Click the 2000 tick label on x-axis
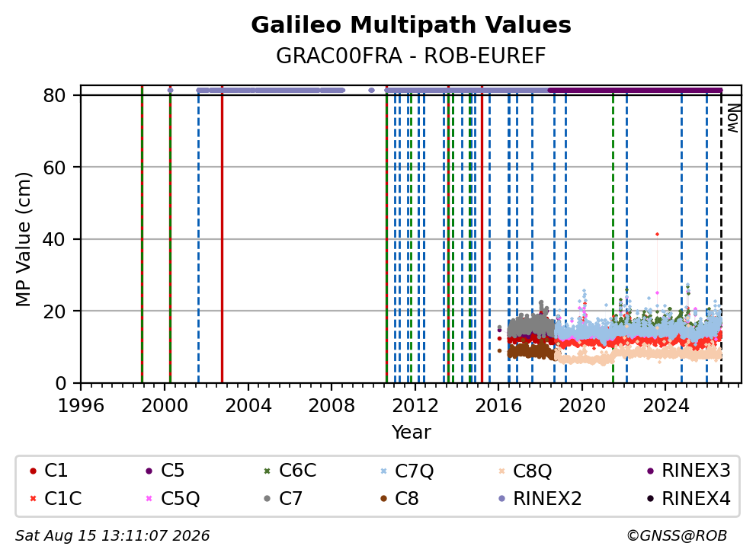This screenshot has width=756, height=559. (x=165, y=406)
